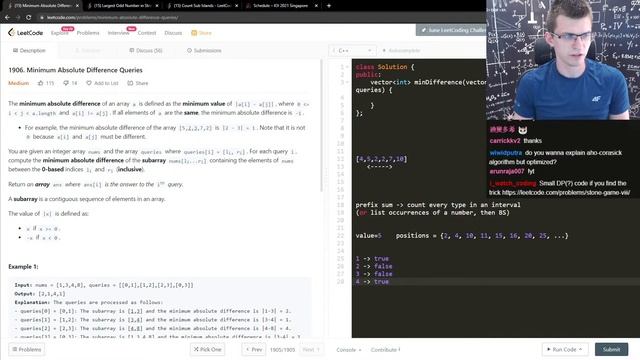Open the Discuss (56) tab

tap(146, 51)
